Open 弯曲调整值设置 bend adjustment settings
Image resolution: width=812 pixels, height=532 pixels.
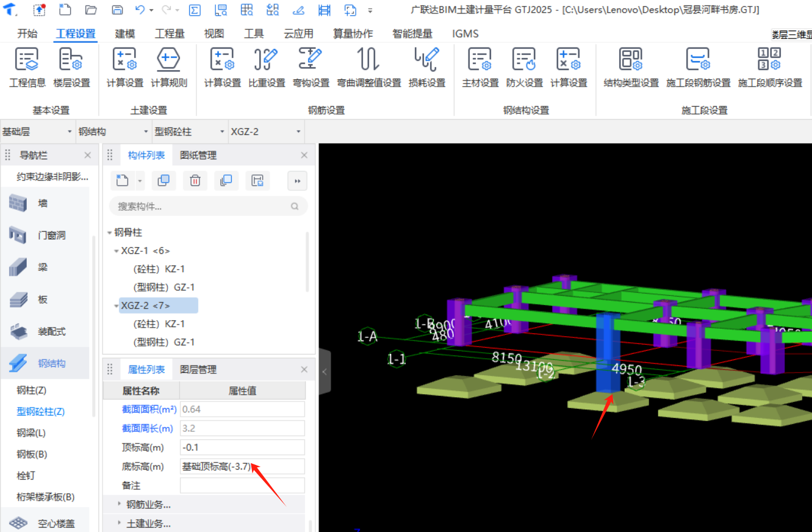[368, 68]
